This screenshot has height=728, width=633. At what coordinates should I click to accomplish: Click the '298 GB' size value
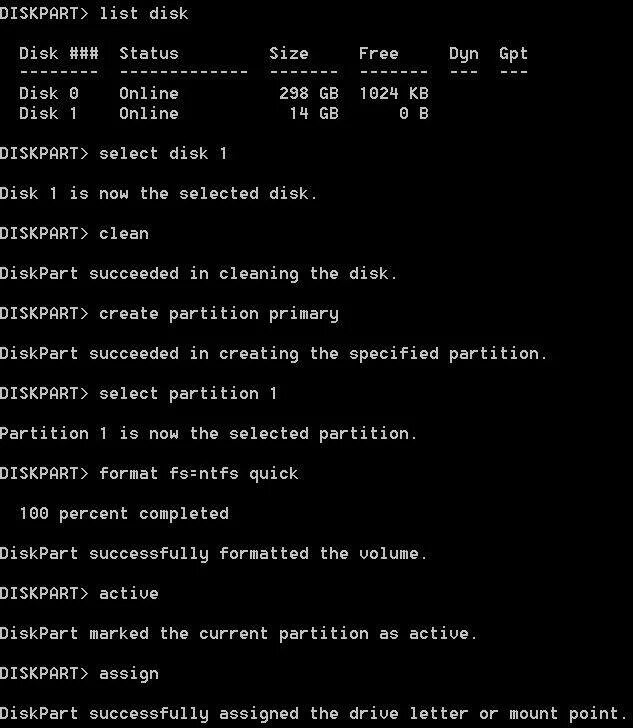tap(309, 93)
